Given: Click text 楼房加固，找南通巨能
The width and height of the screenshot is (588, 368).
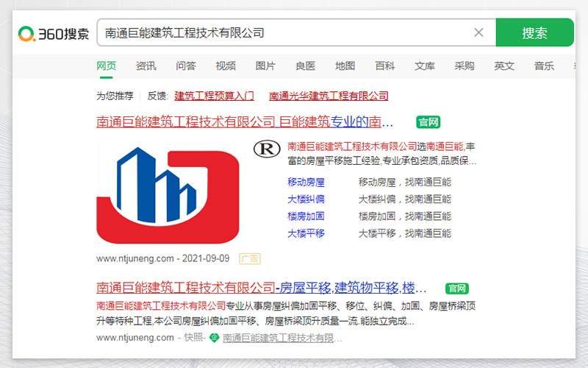Looking at the screenshot, I should coord(405,216).
